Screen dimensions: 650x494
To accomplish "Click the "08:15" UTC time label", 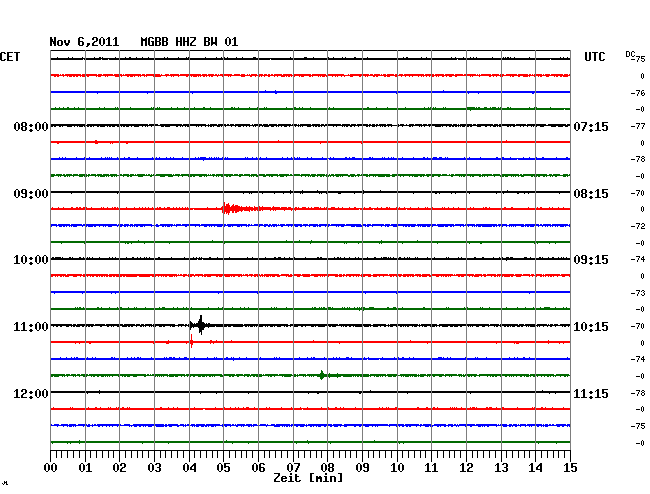I will click(591, 194).
